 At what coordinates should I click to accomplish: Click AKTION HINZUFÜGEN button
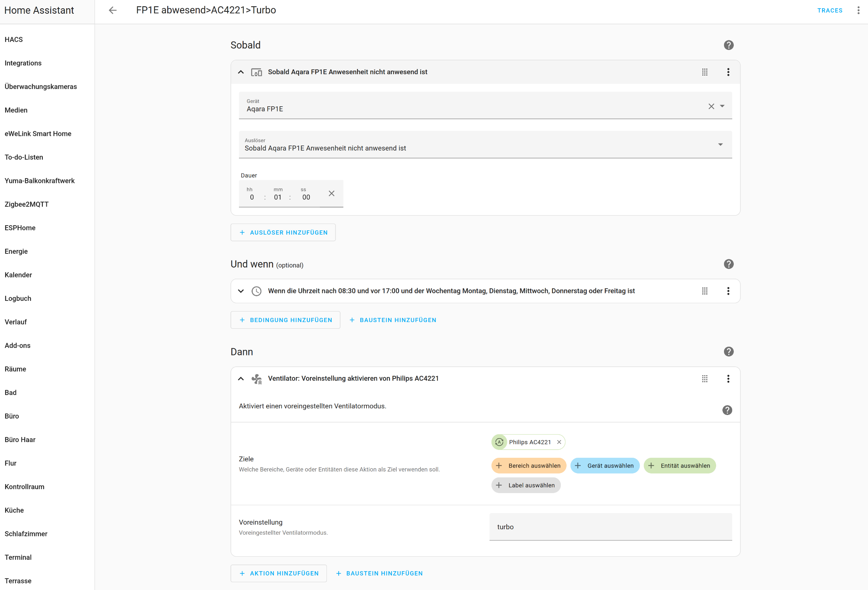(x=279, y=573)
